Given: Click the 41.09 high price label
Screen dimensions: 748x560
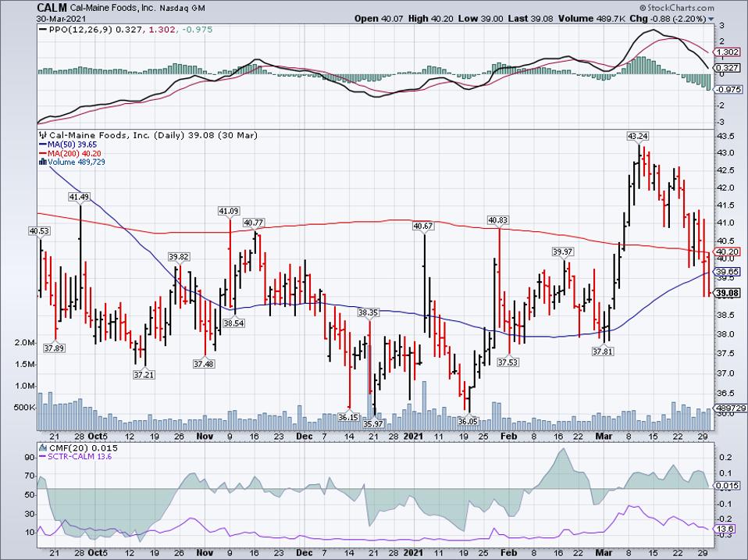Looking at the screenshot, I should click(229, 211).
